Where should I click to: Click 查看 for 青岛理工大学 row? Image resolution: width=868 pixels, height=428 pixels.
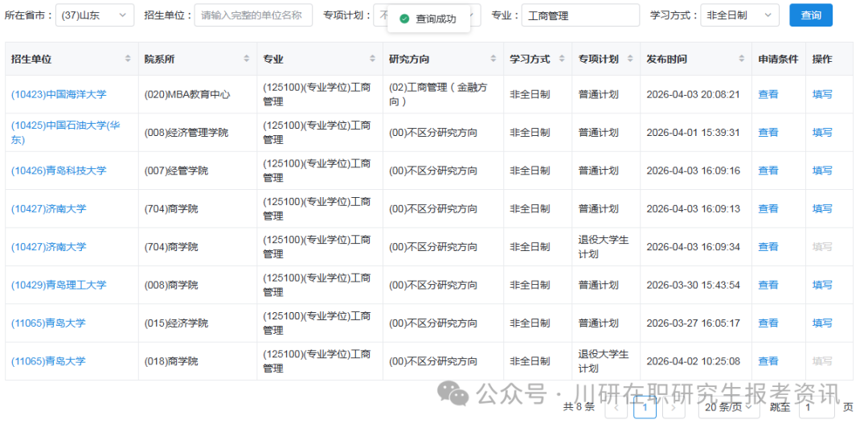[768, 285]
